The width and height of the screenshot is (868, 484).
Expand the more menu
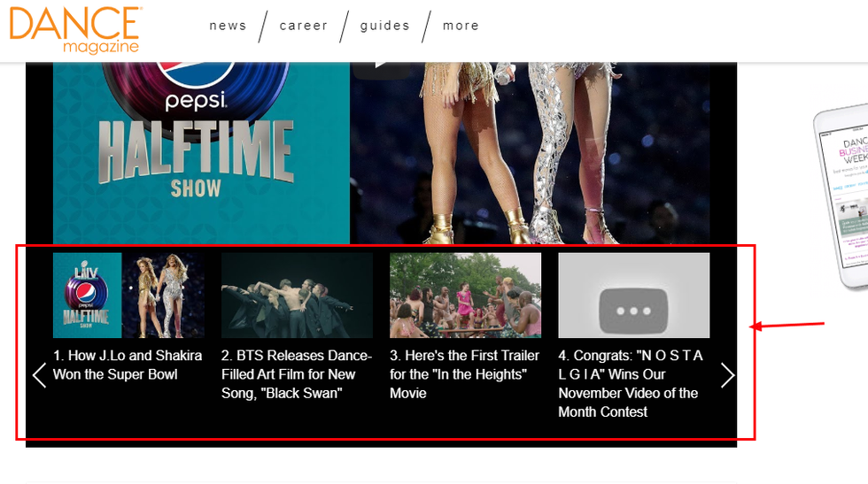[461, 26]
